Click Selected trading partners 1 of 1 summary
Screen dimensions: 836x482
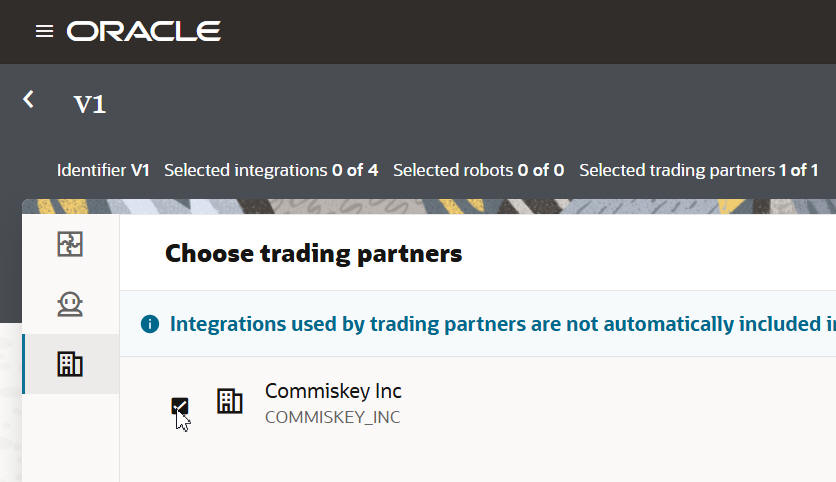pyautogui.click(x=699, y=170)
